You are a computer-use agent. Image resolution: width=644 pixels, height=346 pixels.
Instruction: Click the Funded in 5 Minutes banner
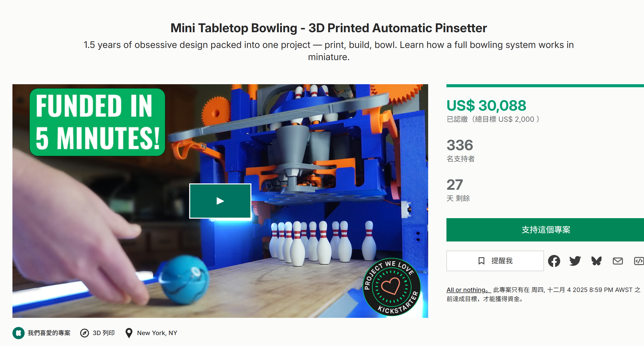[x=97, y=122]
